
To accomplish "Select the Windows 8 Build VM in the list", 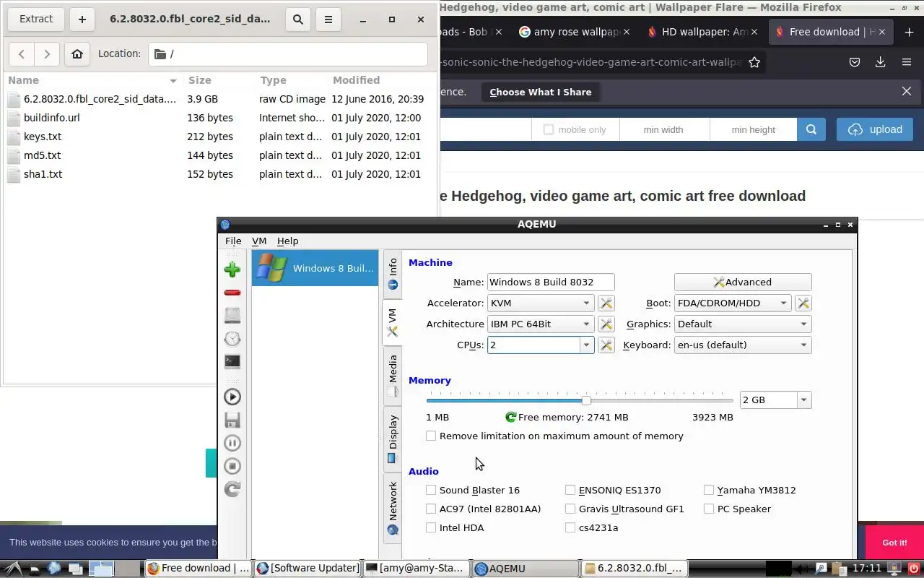I will click(x=315, y=268).
